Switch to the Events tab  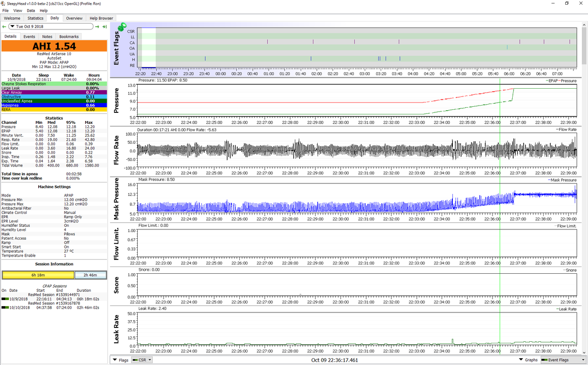click(x=29, y=37)
